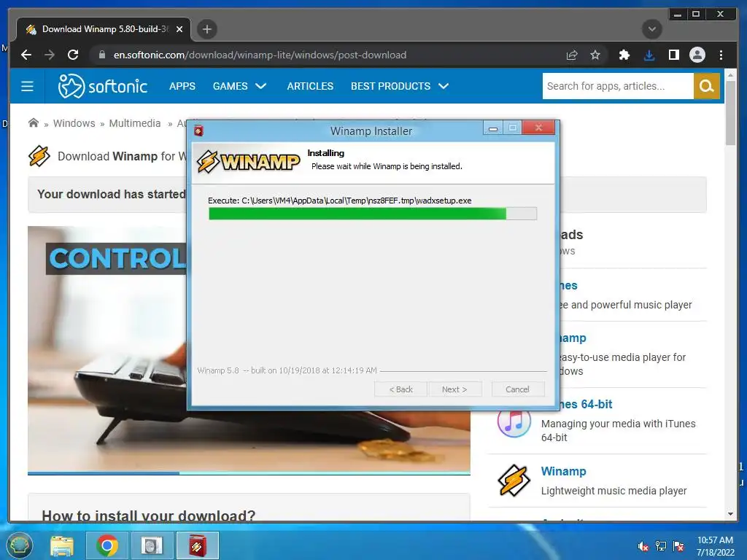Click 'Managing your media with iTunes 64-bit' text
This screenshot has width=747, height=560.
(x=619, y=430)
